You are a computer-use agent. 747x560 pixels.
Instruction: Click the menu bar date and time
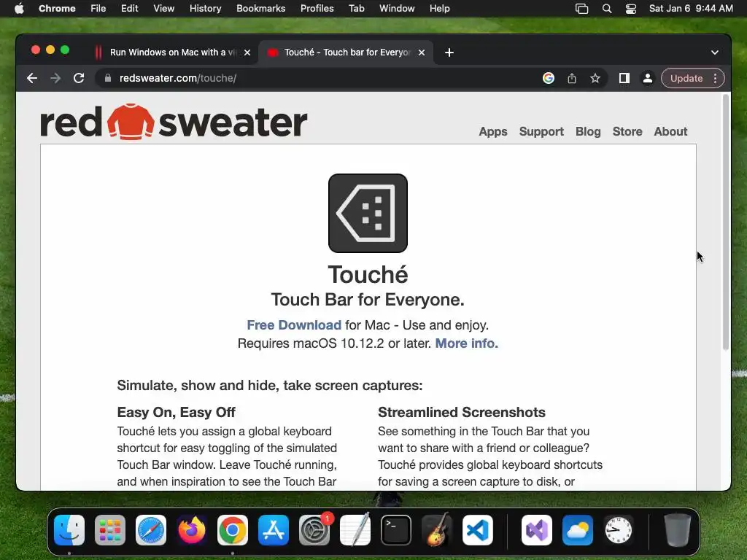[x=691, y=9]
